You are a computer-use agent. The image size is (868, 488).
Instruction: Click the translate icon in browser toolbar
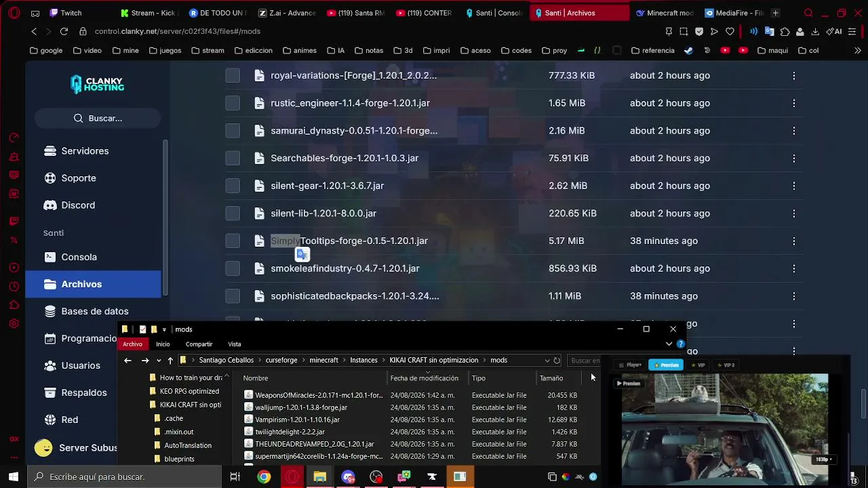769,31
